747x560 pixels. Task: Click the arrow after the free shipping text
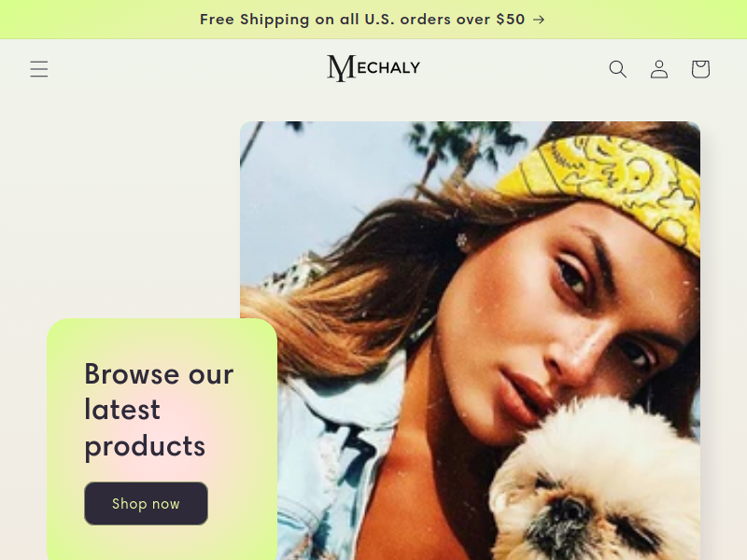[x=539, y=20]
